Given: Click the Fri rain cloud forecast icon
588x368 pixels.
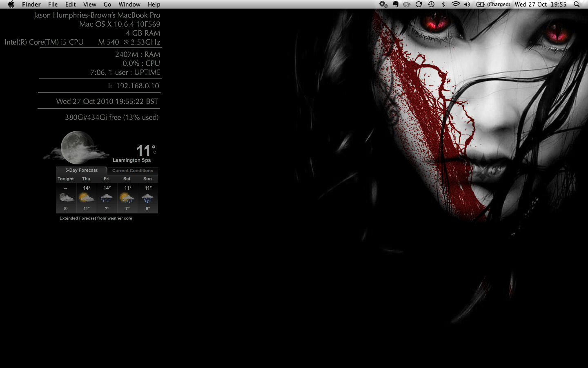Looking at the screenshot, I should (x=107, y=198).
